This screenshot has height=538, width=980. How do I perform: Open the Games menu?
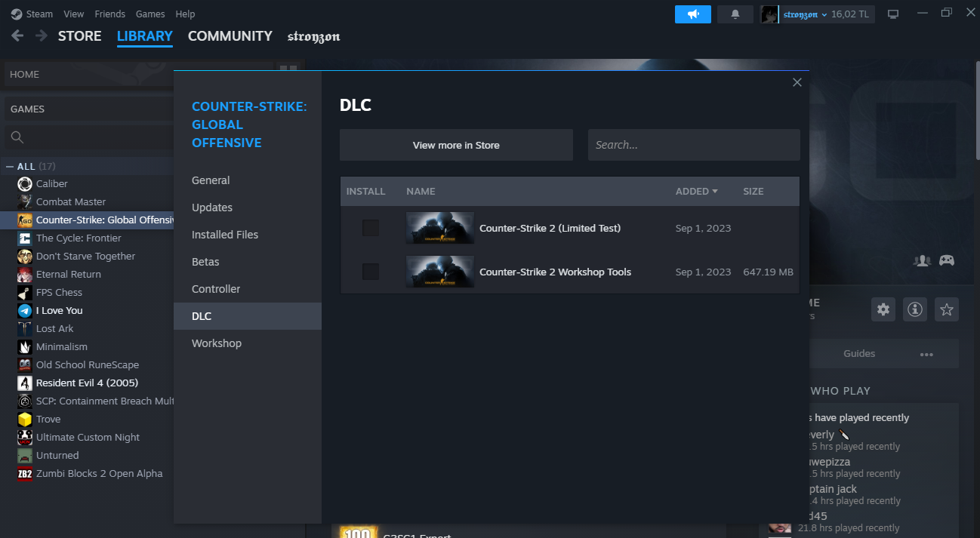(x=150, y=14)
